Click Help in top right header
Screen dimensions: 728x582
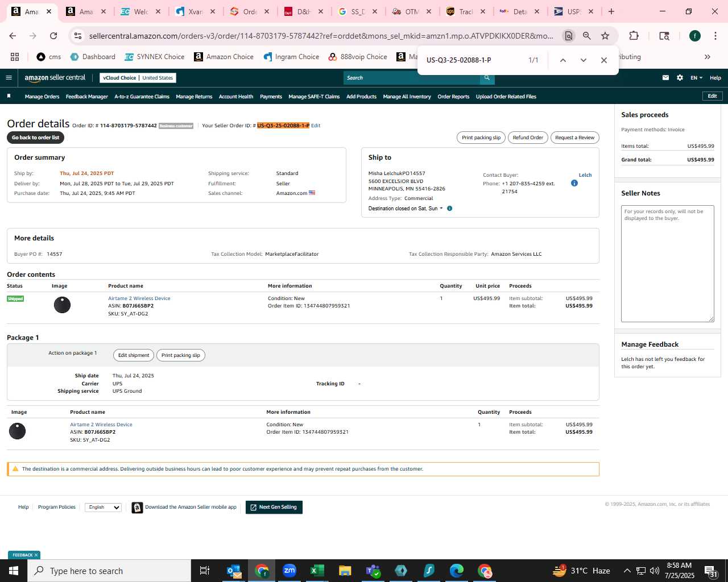[715, 78]
